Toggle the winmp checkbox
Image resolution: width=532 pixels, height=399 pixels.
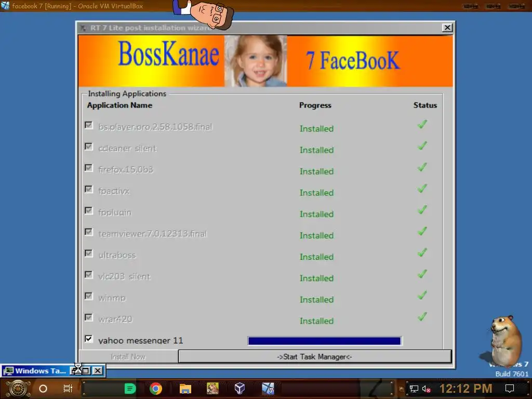(88, 296)
